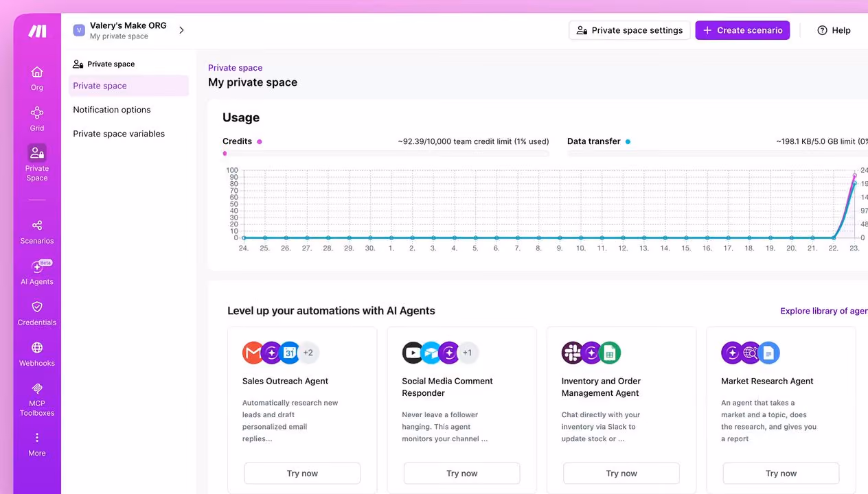Viewport: 868px width, 494px height.
Task: Click the search agent icon in Market Research card
Action: (x=751, y=353)
